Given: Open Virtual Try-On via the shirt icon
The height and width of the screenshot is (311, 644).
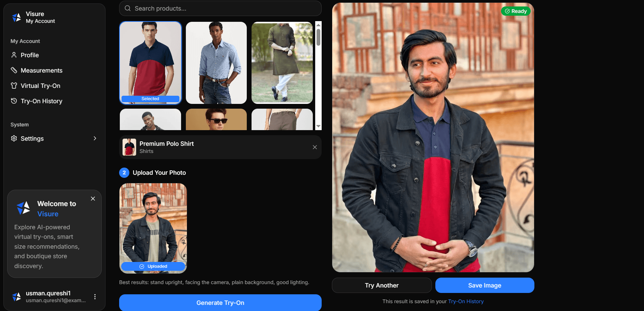Looking at the screenshot, I should (14, 86).
